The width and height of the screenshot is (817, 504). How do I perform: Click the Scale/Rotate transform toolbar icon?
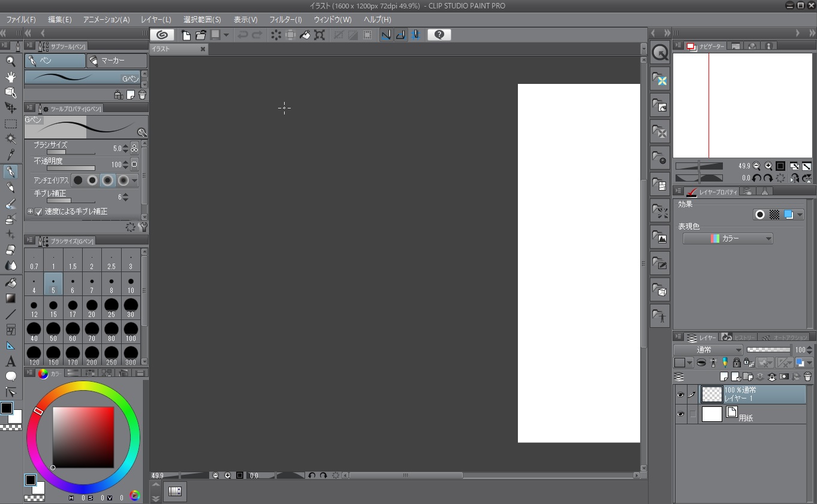(x=319, y=35)
